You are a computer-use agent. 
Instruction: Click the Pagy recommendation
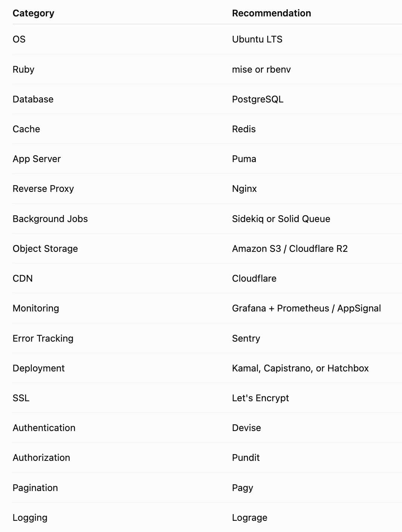[243, 488]
